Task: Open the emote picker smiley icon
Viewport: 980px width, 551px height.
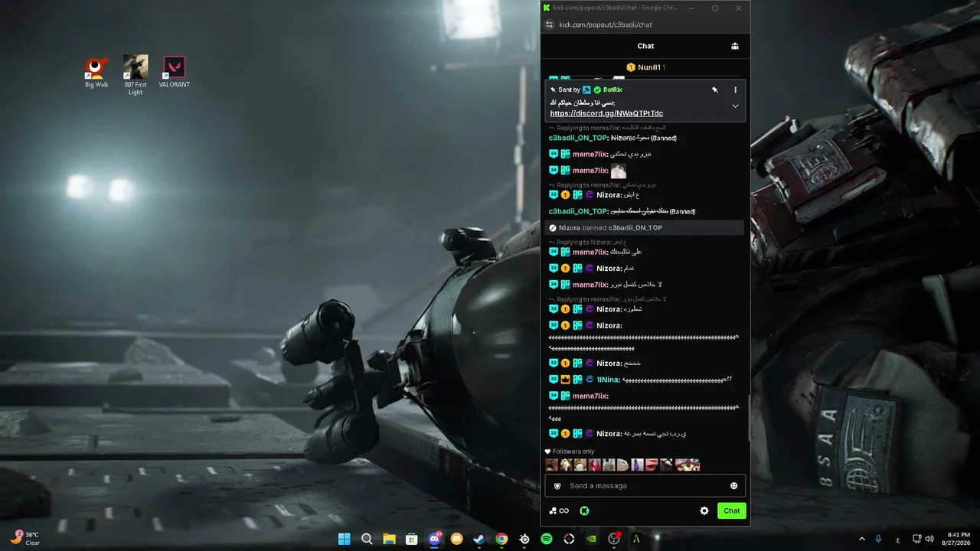Action: pos(733,486)
